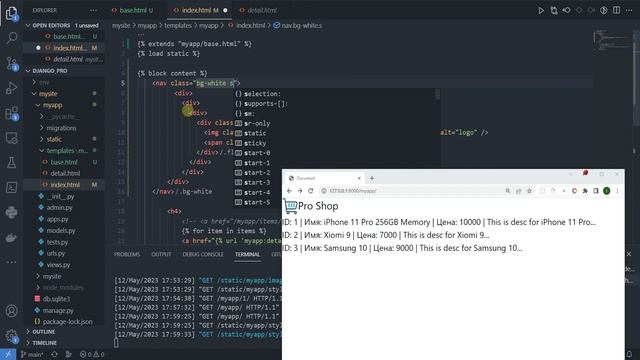Open Chrome extensions puzzle icon
The width and height of the screenshot is (640, 360).
585,191
